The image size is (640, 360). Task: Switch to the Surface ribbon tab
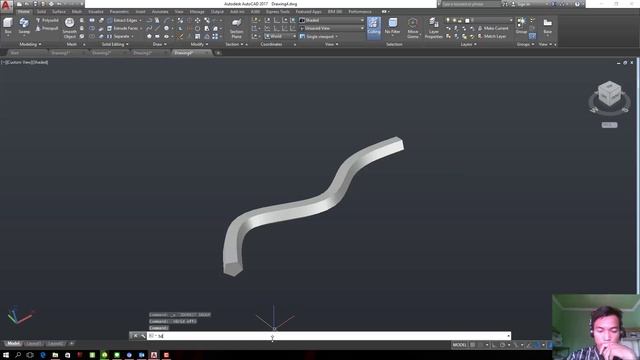pyautogui.click(x=59, y=12)
